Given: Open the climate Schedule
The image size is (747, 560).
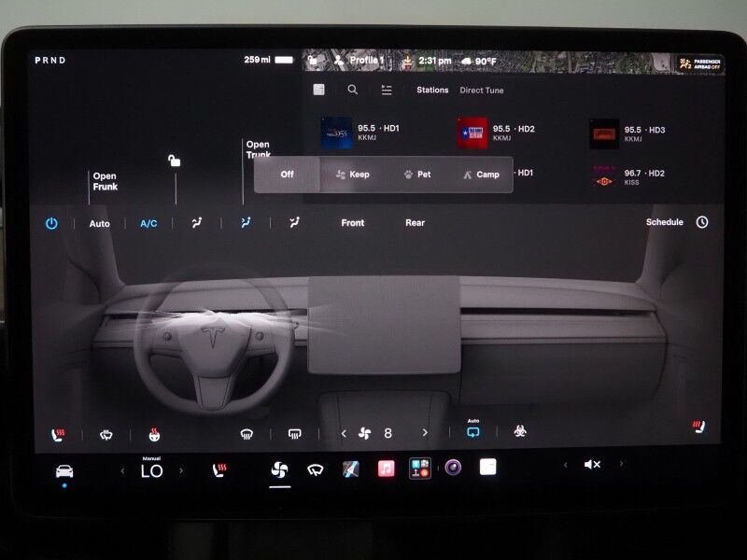Looking at the screenshot, I should tap(665, 222).
